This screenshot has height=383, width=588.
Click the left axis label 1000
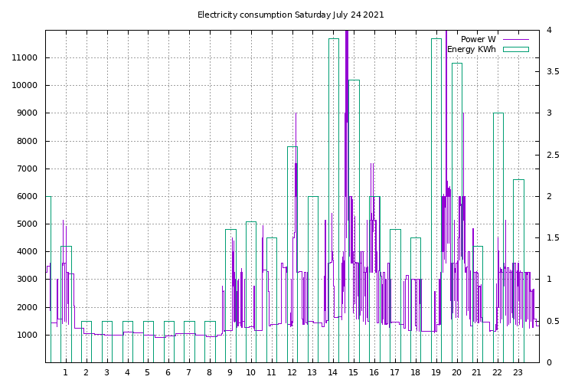[27, 336]
